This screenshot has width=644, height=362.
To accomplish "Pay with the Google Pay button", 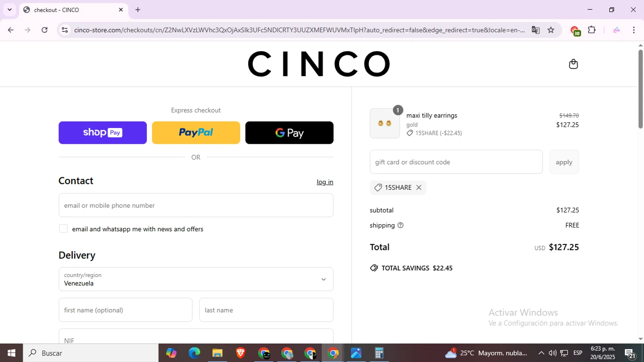I will point(289,133).
